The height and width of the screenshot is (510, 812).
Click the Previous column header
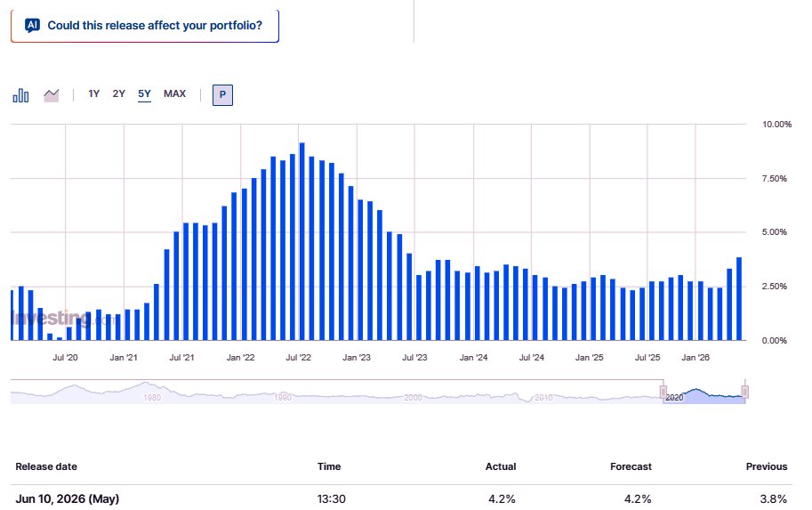[x=767, y=466]
